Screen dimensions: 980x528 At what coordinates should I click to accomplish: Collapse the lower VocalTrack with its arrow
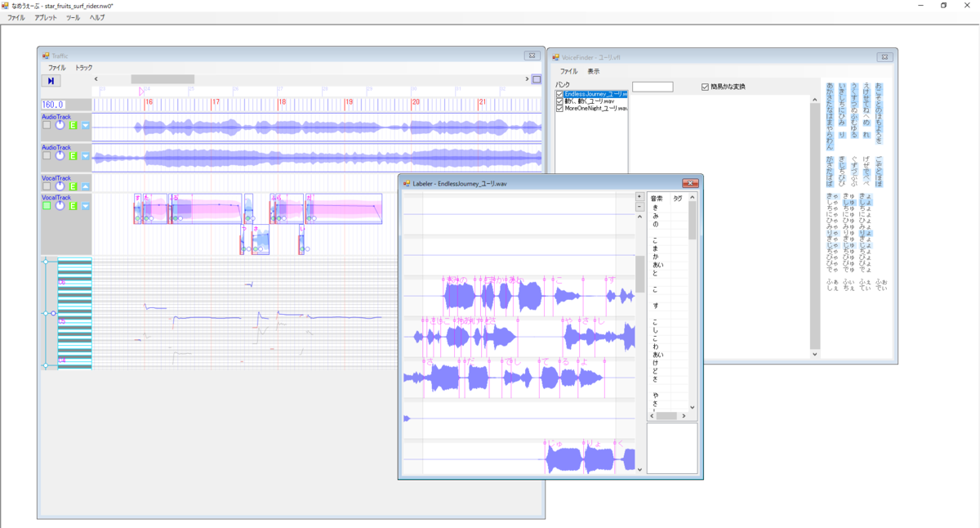coord(85,206)
